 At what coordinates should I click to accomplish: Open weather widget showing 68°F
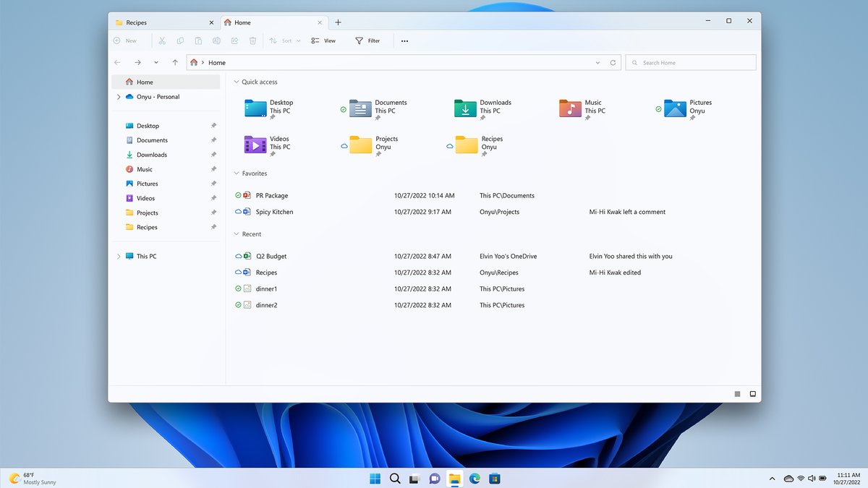(33, 479)
